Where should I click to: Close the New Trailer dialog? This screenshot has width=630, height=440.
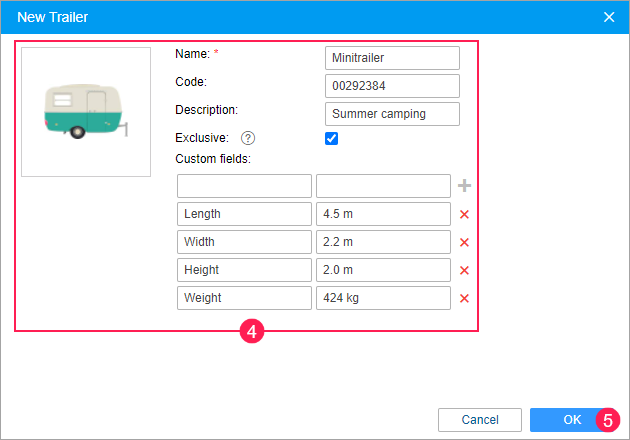click(x=609, y=16)
